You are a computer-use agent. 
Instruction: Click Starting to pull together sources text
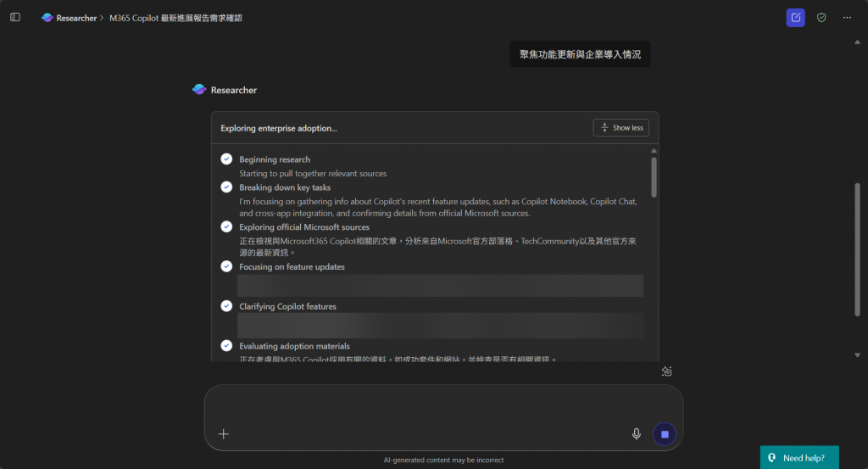[313, 173]
